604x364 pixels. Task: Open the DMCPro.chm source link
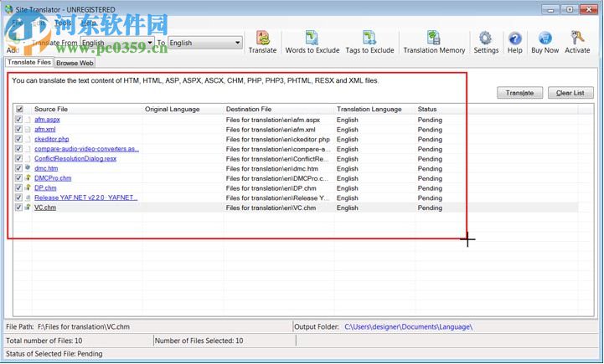[x=53, y=177]
